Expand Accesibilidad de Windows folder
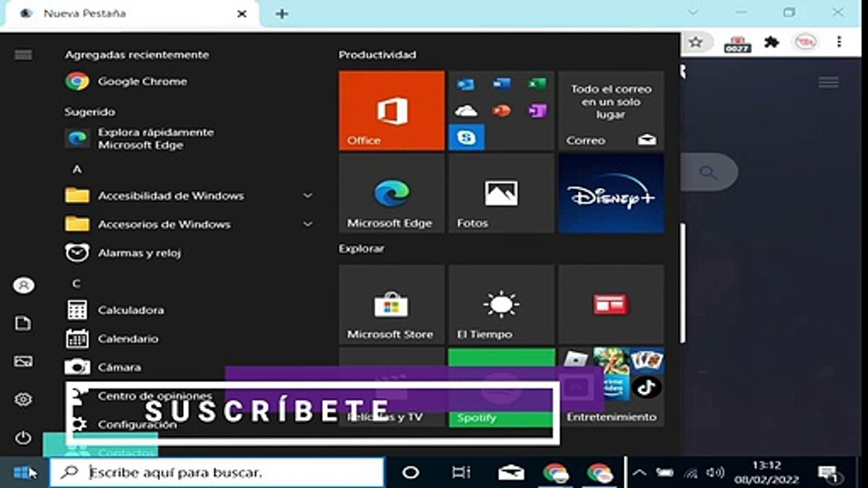Viewport: 868px width, 488px height. pos(190,196)
